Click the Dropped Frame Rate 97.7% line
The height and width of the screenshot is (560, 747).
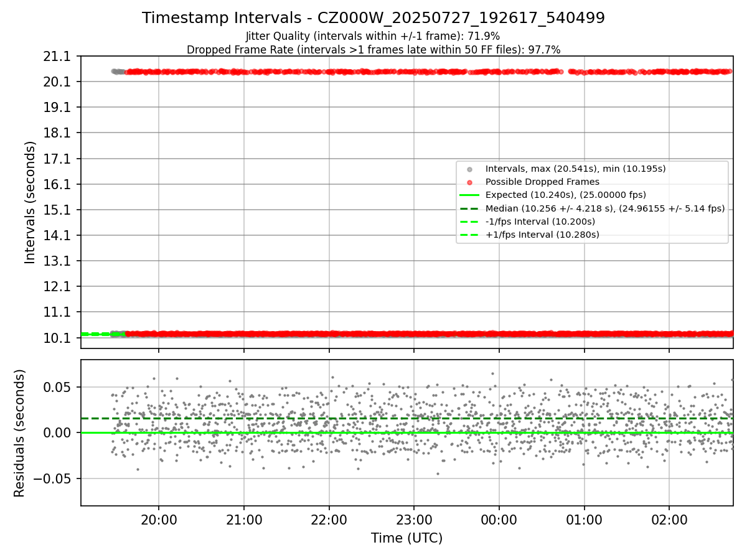coord(374,50)
